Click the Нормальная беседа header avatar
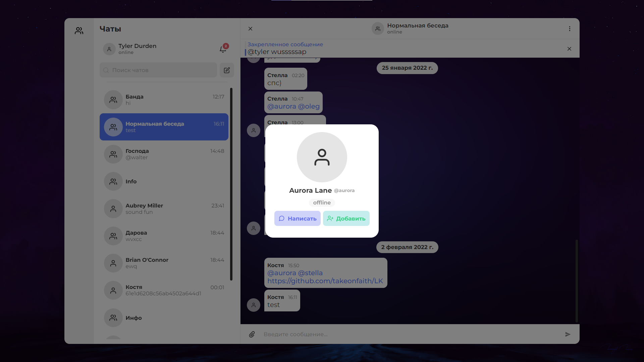The width and height of the screenshot is (644, 362). [x=378, y=29]
